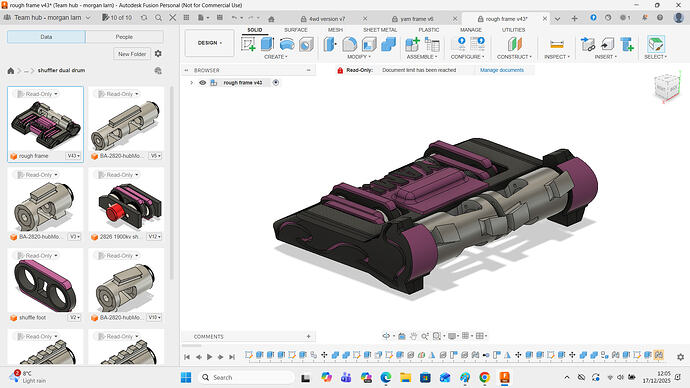Click the Insert Mesh plus icon
The width and height of the screenshot is (690, 388).
627,44
